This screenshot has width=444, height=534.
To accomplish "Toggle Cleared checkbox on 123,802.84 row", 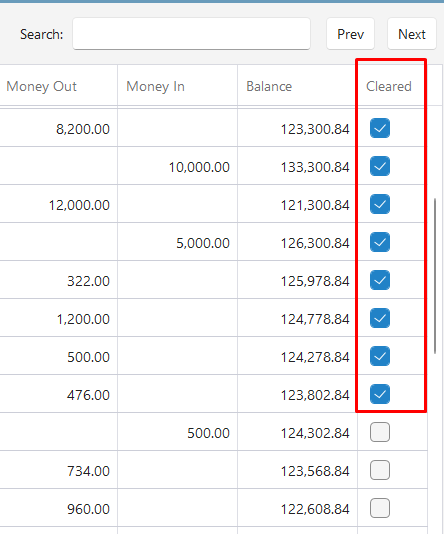I will tap(380, 394).
